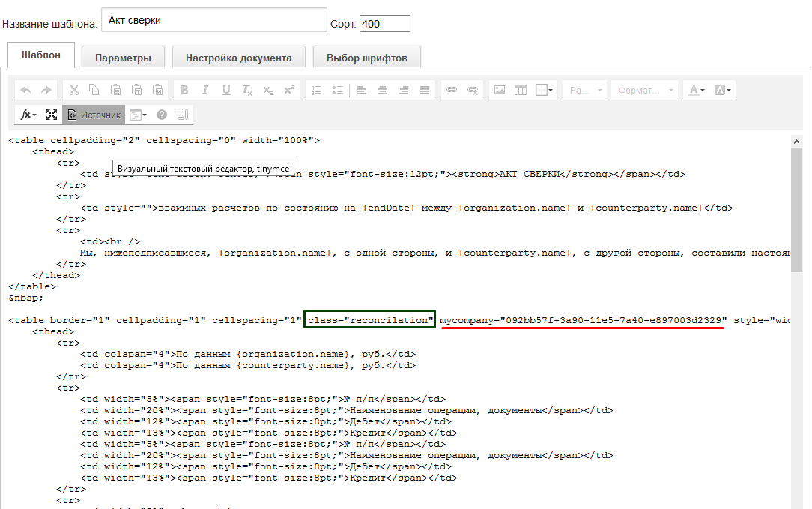The height and width of the screenshot is (509, 812).
Task: Open the text color picker
Action: click(x=696, y=90)
